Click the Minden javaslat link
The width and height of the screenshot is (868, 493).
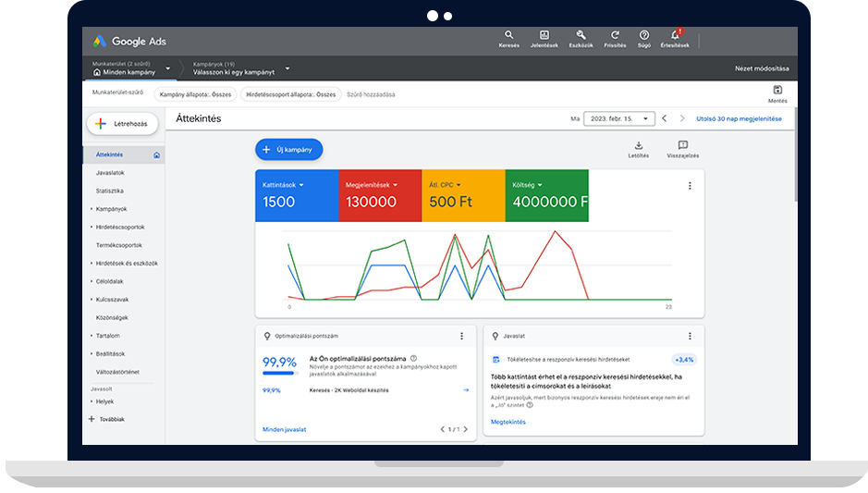(284, 429)
